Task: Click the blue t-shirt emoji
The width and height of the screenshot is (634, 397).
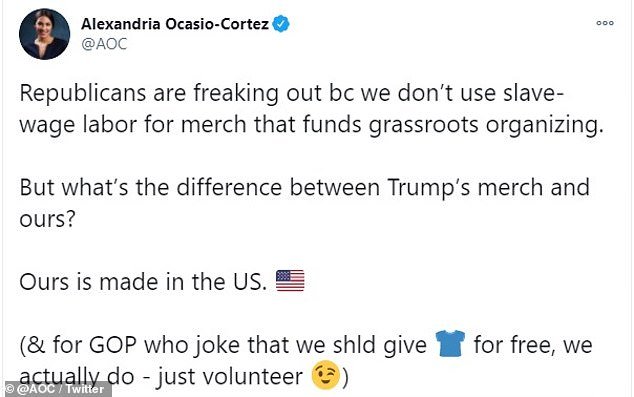Action: [450, 344]
